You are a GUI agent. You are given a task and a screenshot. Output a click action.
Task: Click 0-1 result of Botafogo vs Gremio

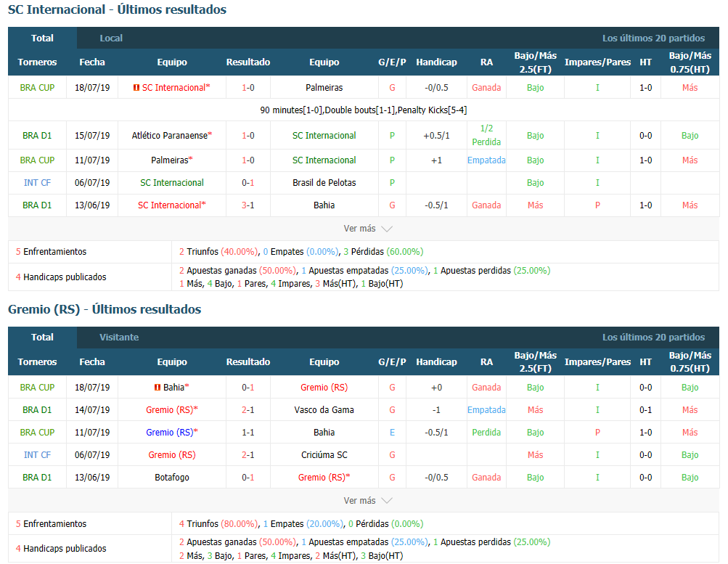click(248, 477)
